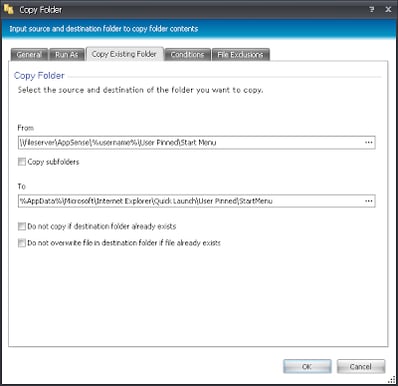This screenshot has width=398, height=386.
Task: Open the Run As tab
Action: [67, 55]
